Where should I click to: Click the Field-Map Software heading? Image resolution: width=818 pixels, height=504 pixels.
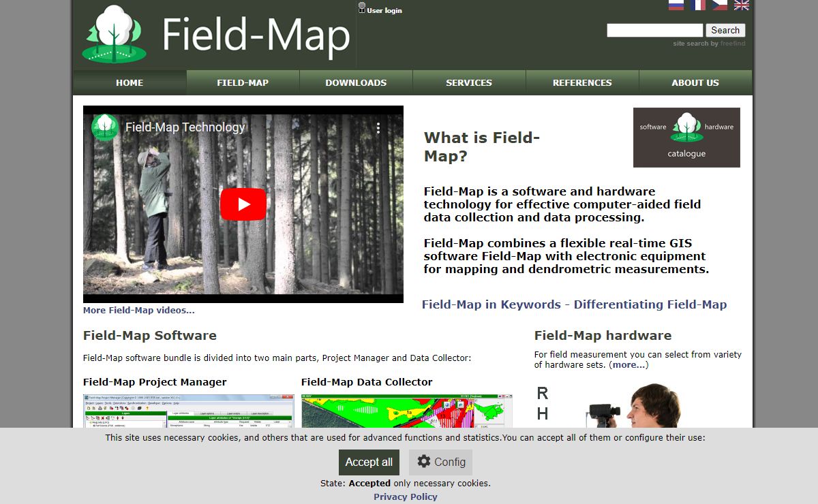click(150, 335)
